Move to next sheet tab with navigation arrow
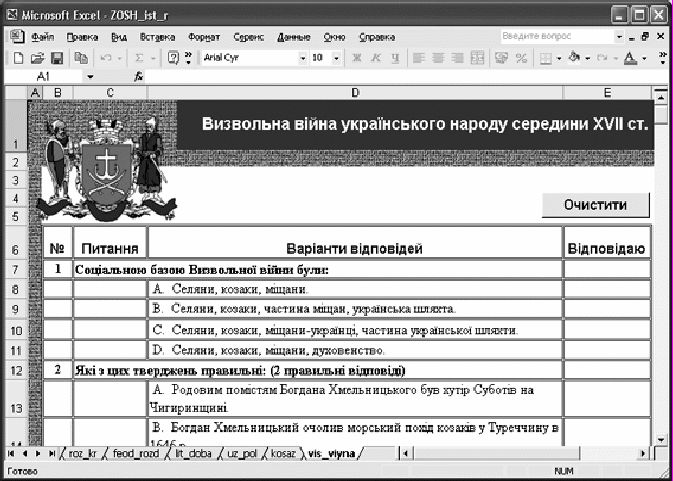This screenshot has height=481, width=673. pos(38,454)
